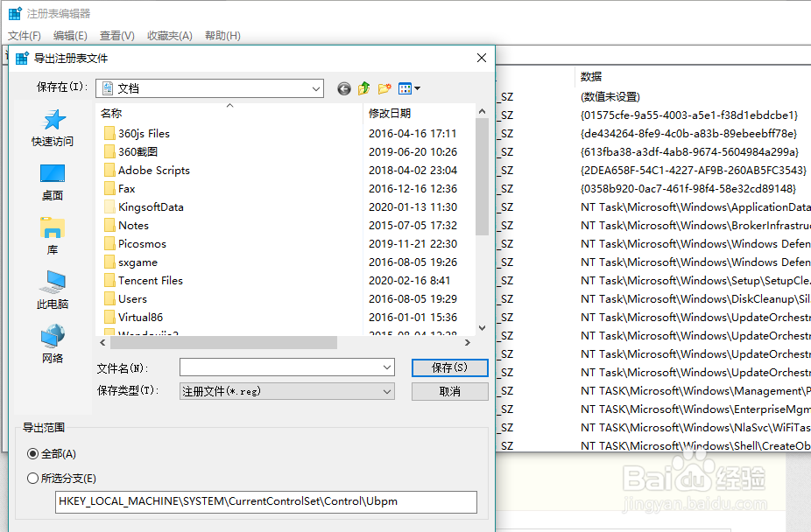
Task: Click the 取消 cancel button
Action: pos(449,391)
